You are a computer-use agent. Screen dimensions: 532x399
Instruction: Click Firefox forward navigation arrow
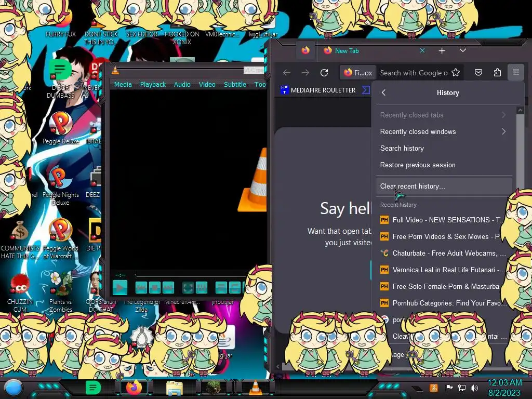click(305, 73)
